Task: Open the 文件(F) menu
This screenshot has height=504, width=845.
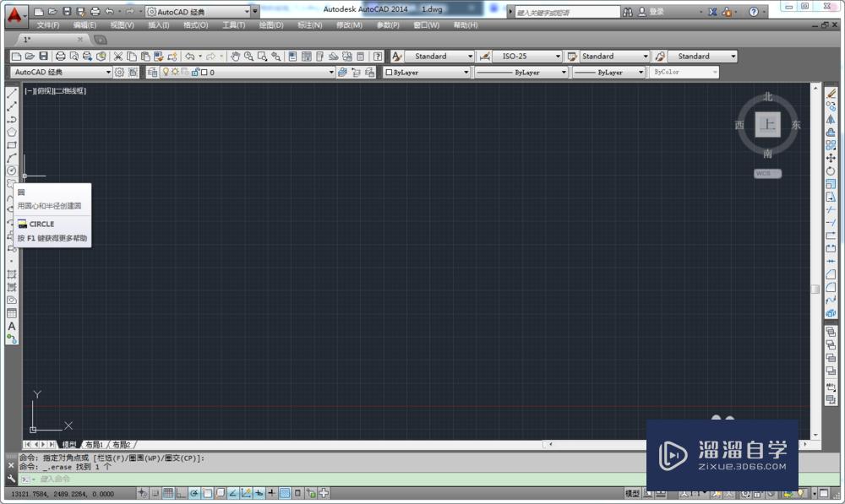Action: coord(48,25)
